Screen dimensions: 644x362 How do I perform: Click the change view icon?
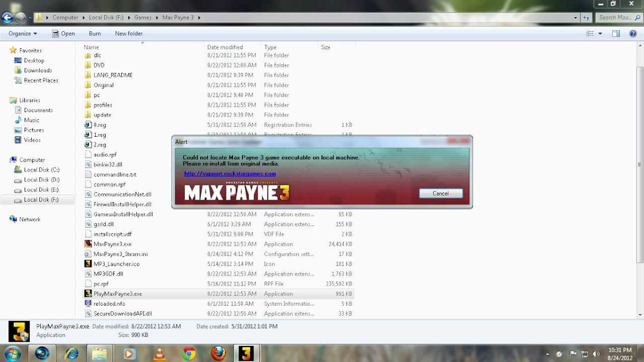click(590, 34)
